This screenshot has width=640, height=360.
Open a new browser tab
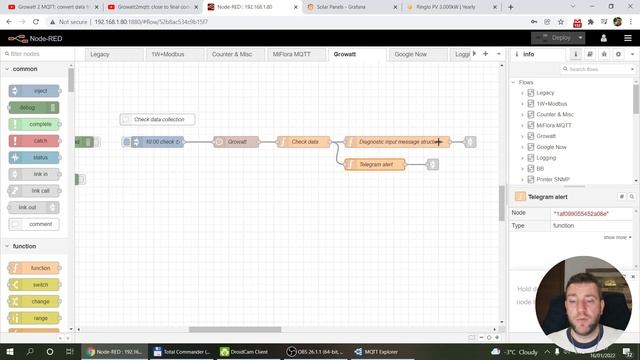[511, 7]
